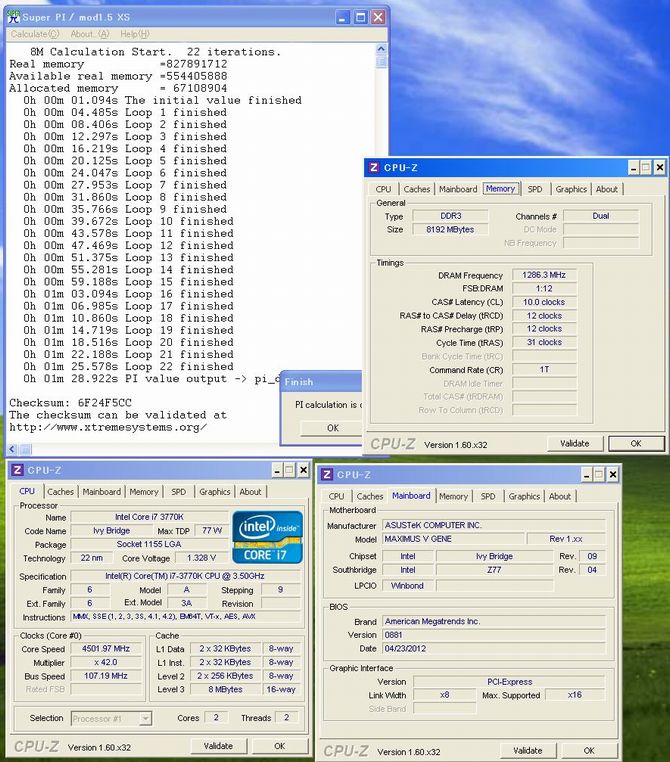Image resolution: width=670 pixels, height=762 pixels.
Task: Close the CPU-Z CPU window
Action: coord(303,470)
